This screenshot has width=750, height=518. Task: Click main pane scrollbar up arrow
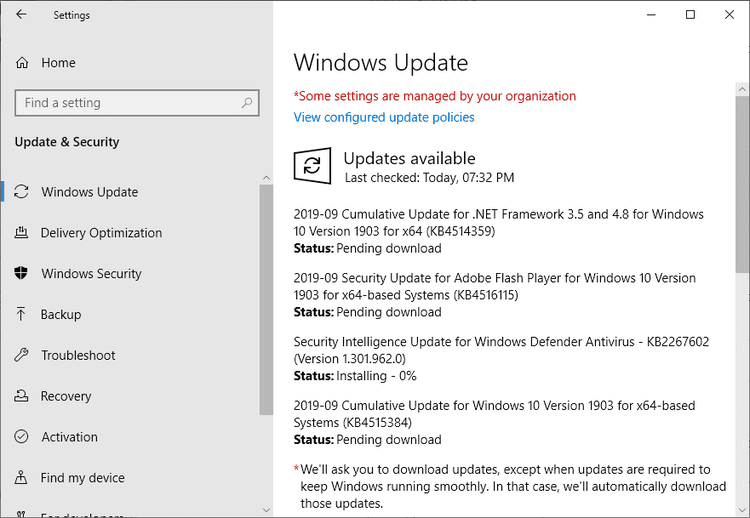[x=742, y=89]
